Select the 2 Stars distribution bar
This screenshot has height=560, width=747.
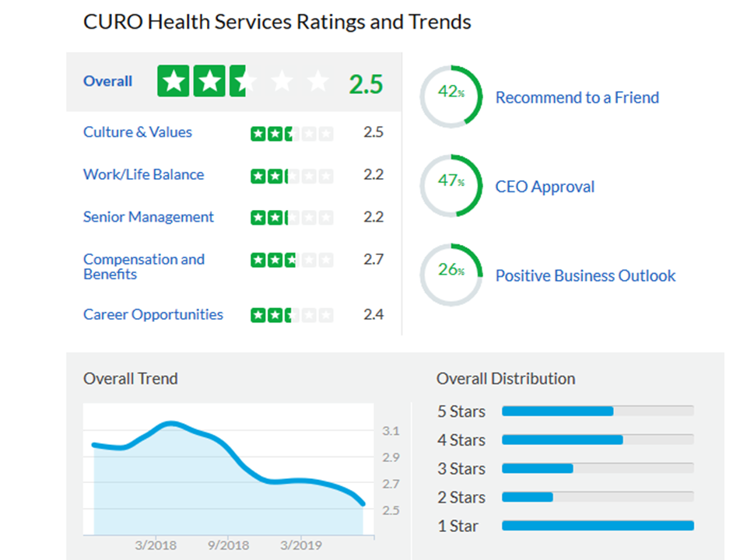(598, 497)
